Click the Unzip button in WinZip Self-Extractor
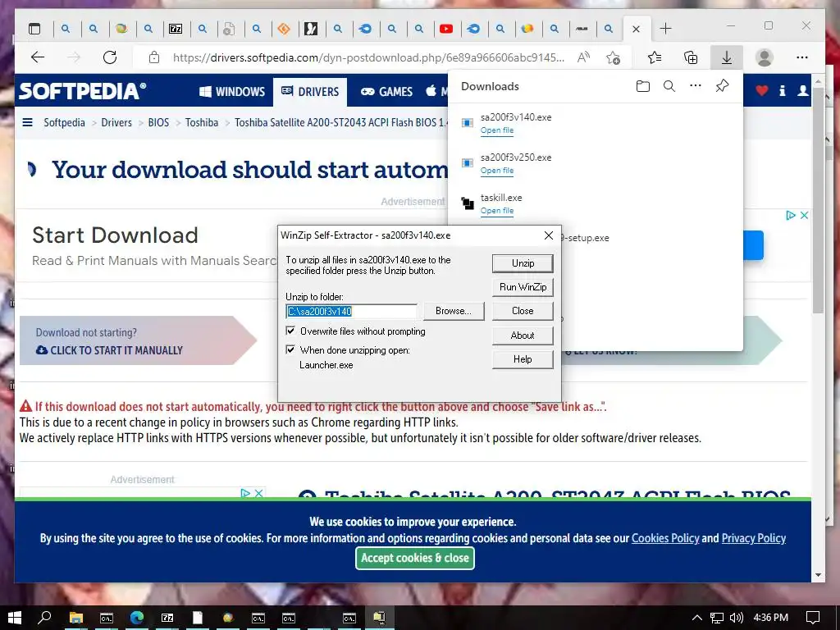 (x=523, y=263)
